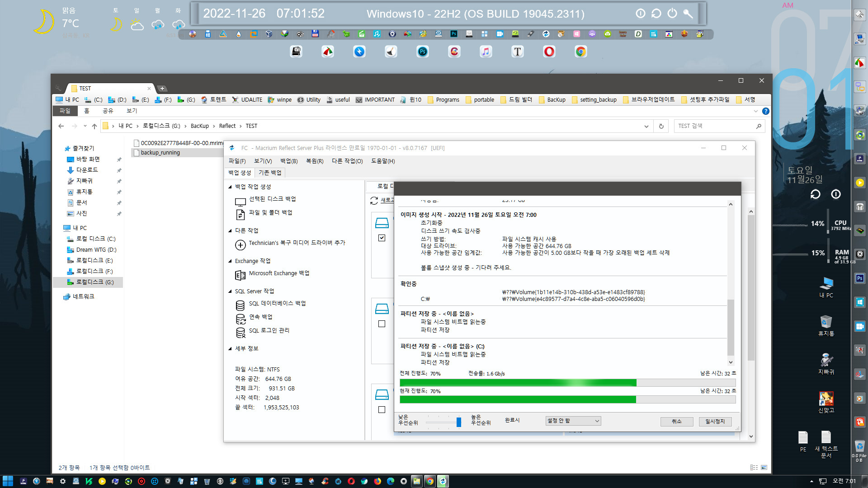The image size is (868, 488).
Task: Open Opera from the desktop dock
Action: point(549,52)
